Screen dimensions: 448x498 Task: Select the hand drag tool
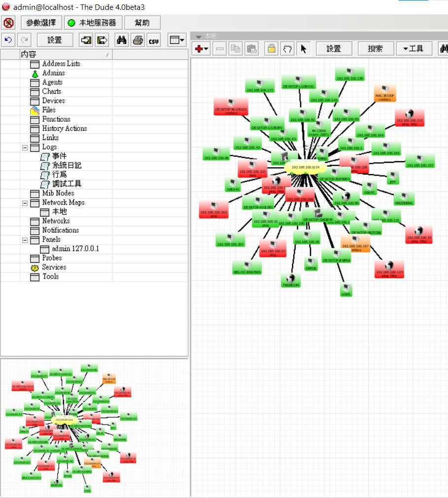[287, 49]
